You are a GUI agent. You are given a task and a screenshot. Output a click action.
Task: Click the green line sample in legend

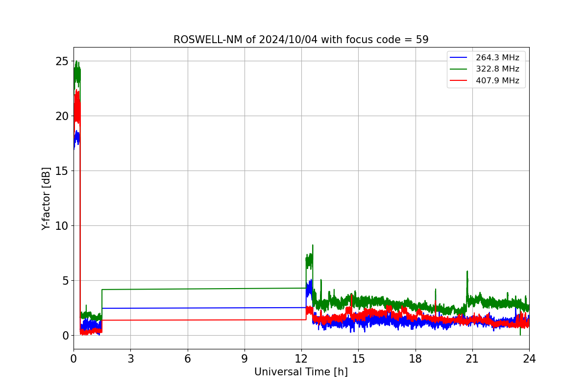[459, 69]
